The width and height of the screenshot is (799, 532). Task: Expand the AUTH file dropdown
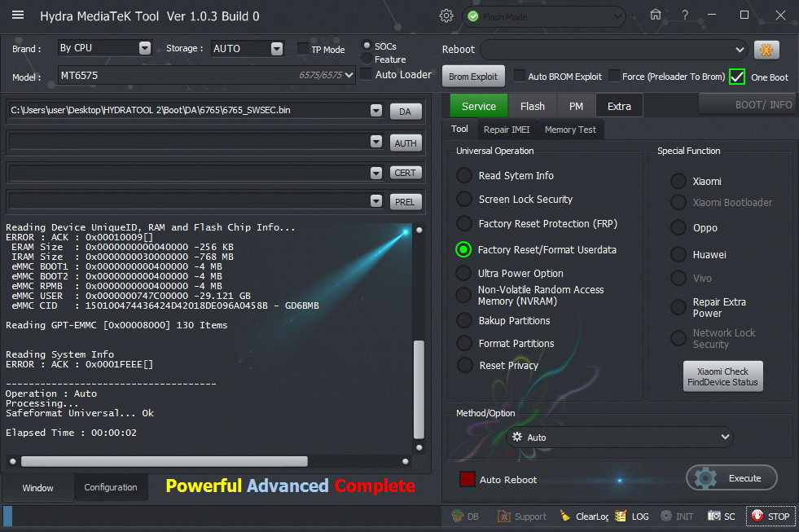click(376, 142)
